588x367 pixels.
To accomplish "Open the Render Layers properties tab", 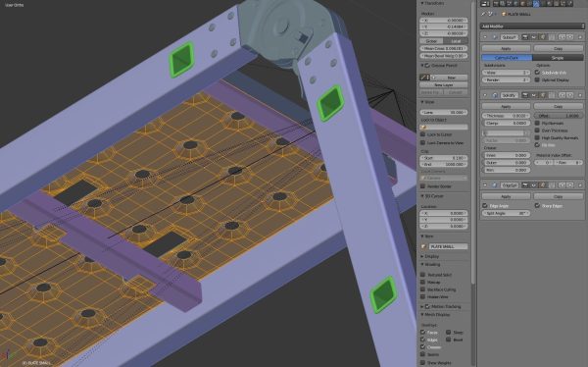I will (x=502, y=3).
